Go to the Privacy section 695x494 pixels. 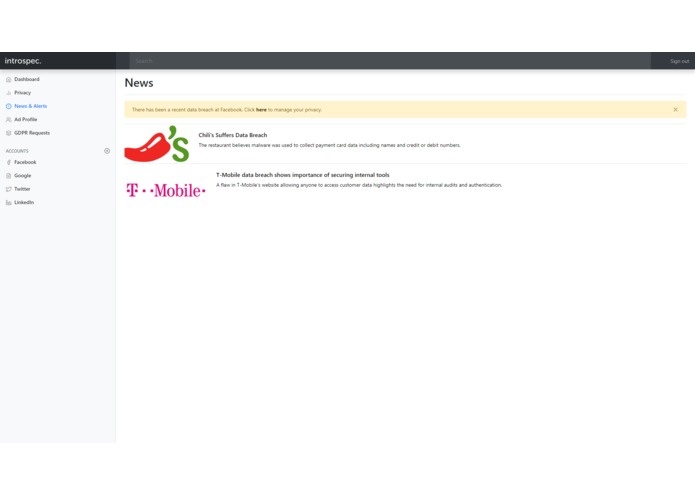(22, 93)
